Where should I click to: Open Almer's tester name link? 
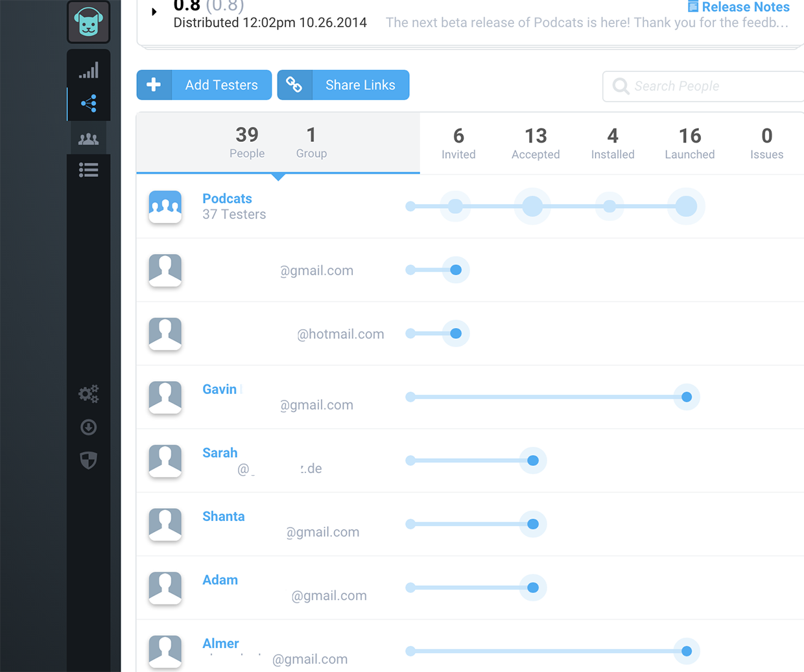tap(220, 643)
